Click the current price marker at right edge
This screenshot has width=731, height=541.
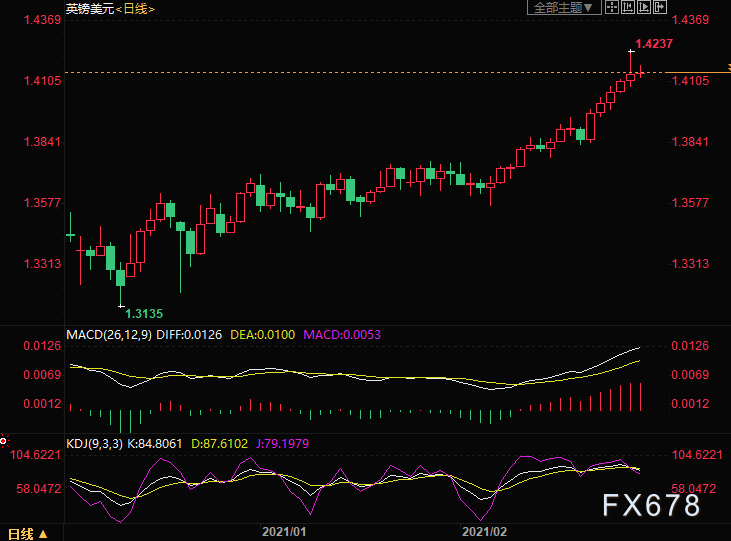(x=728, y=68)
